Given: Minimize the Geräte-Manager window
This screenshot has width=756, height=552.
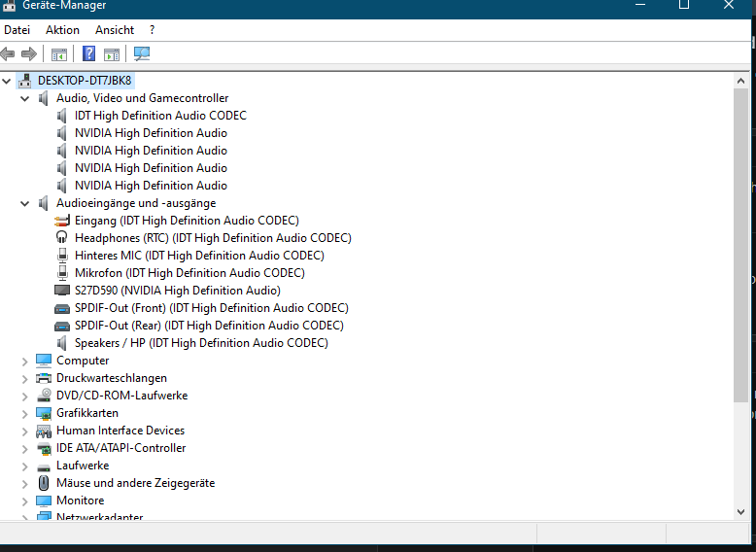Looking at the screenshot, I should 640,5.
